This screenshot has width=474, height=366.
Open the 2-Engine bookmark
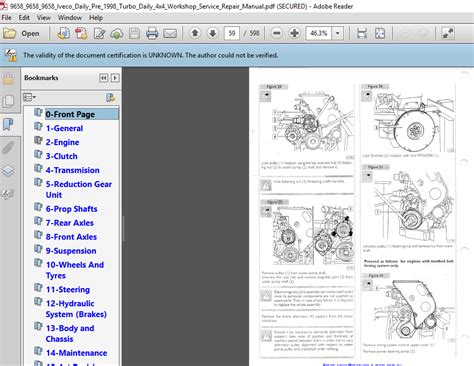62,142
